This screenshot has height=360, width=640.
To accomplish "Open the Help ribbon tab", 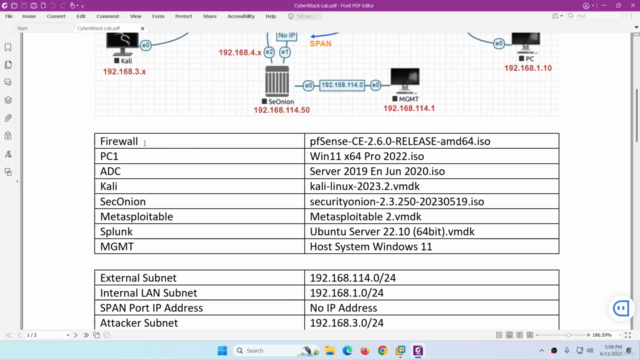I will click(x=271, y=16).
